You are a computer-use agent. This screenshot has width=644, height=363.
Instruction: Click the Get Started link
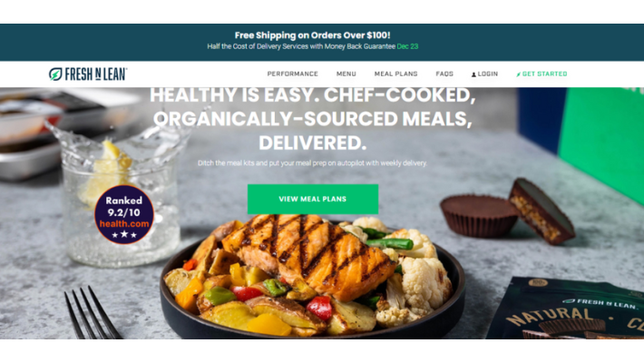[x=544, y=74]
